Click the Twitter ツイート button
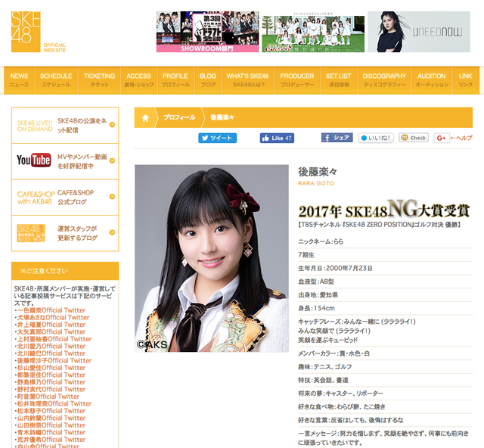 pyautogui.click(x=217, y=138)
